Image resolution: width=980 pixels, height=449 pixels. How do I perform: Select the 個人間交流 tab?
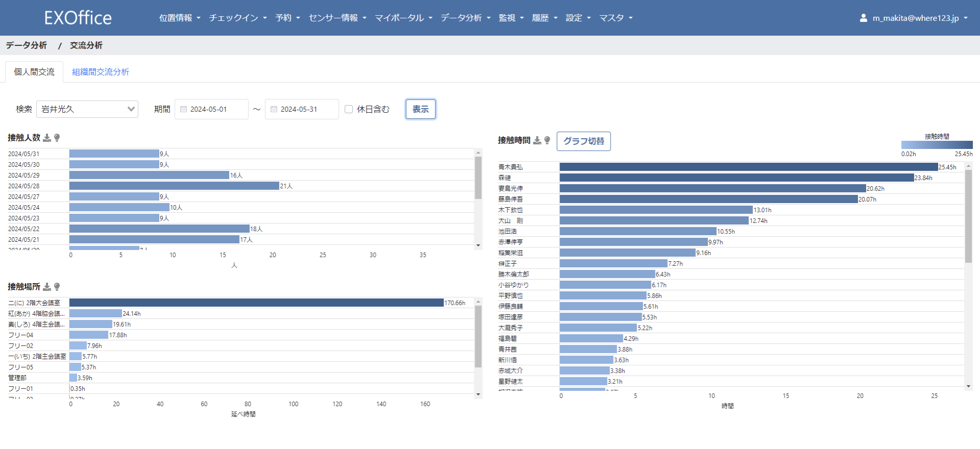pyautogui.click(x=34, y=72)
